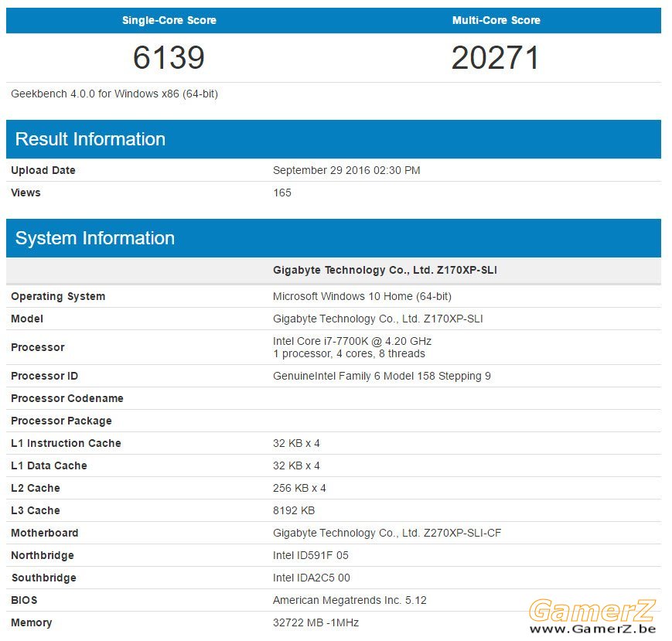Select the L1 Instruction Cache value 32 KB x 4
The image size is (672, 641).
[296, 443]
